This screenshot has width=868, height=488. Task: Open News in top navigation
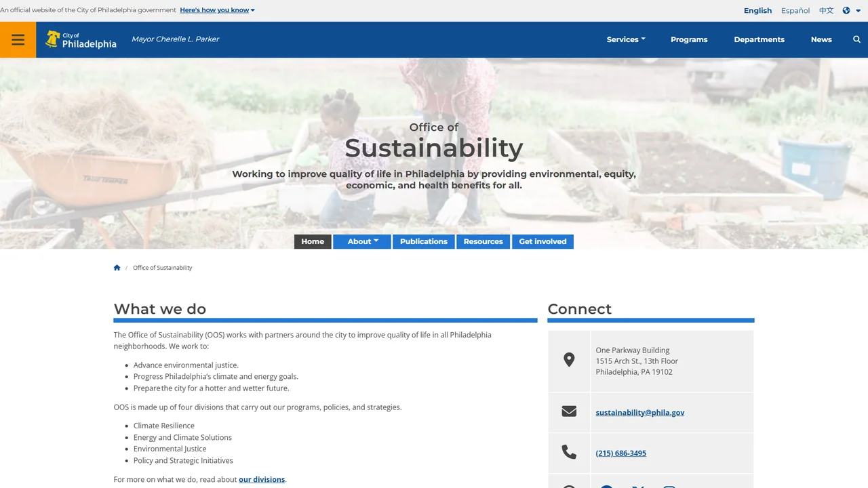(x=821, y=39)
